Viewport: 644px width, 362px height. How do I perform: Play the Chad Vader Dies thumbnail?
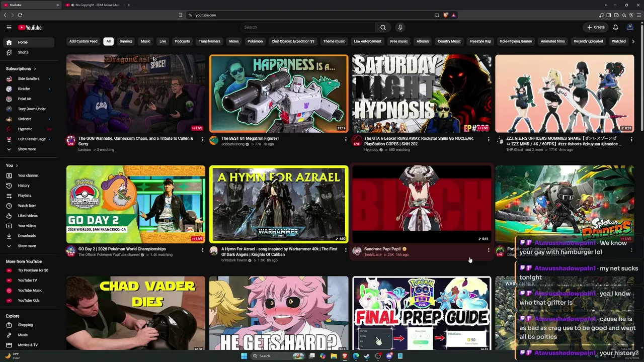[136, 313]
